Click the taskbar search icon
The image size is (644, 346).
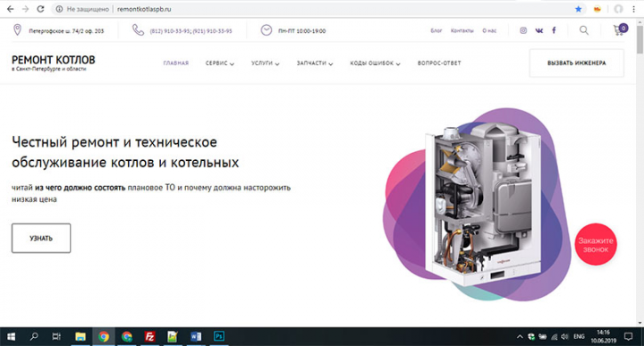coord(34,336)
